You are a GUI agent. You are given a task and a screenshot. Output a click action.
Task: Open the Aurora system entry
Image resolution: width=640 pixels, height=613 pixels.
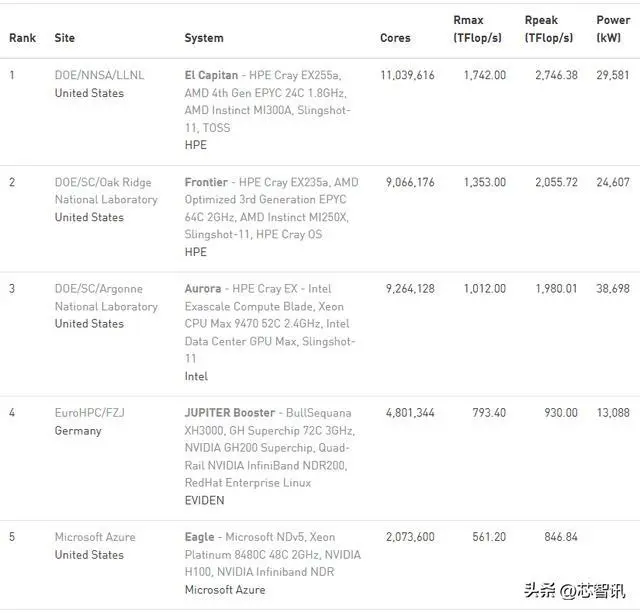203,289
